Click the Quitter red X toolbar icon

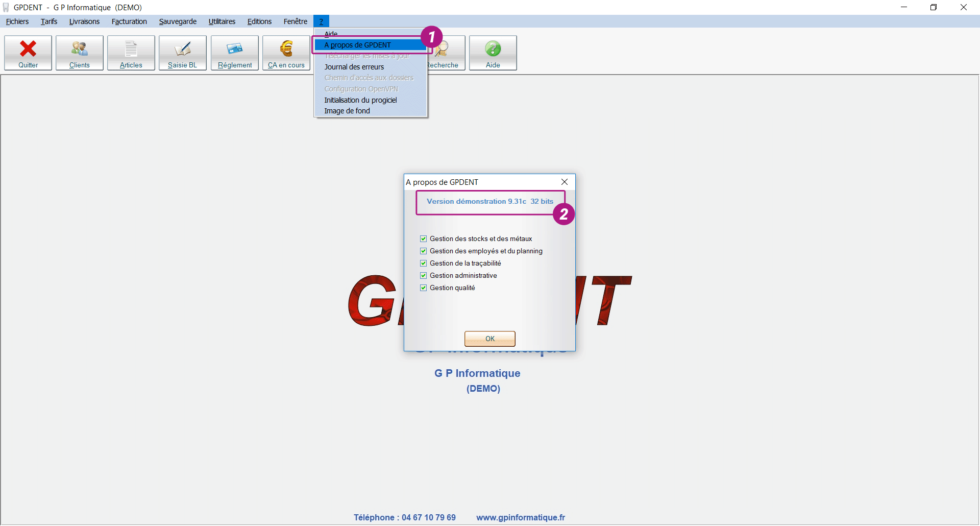[28, 53]
